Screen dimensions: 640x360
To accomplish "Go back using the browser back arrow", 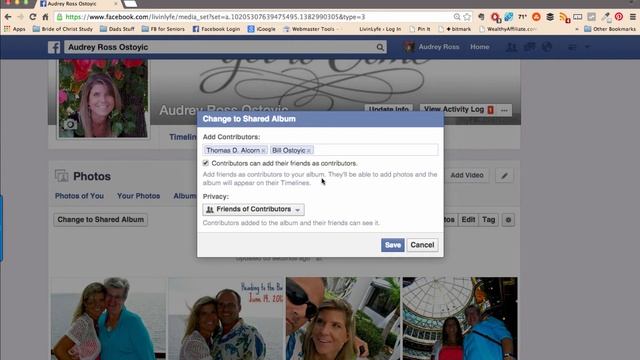I will click(x=8, y=17).
